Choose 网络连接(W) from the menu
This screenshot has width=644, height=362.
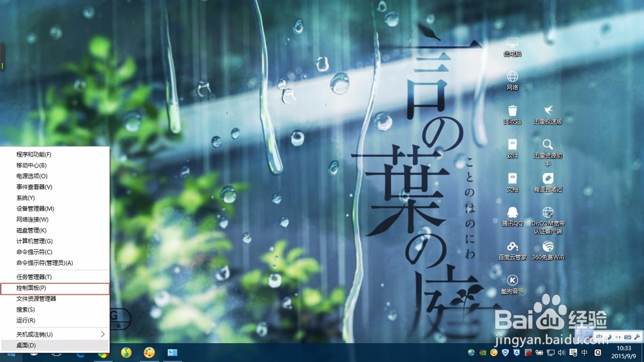click(55, 220)
